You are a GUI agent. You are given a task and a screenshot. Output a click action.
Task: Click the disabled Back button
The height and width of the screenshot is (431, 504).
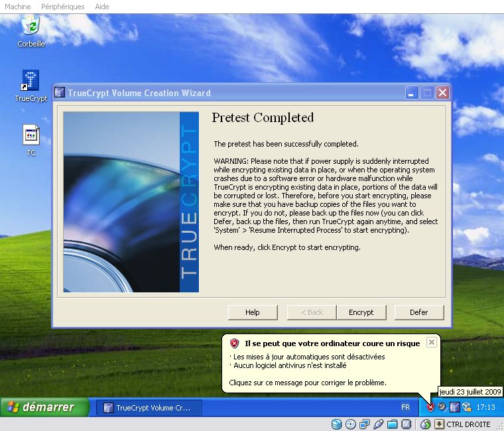pyautogui.click(x=312, y=312)
